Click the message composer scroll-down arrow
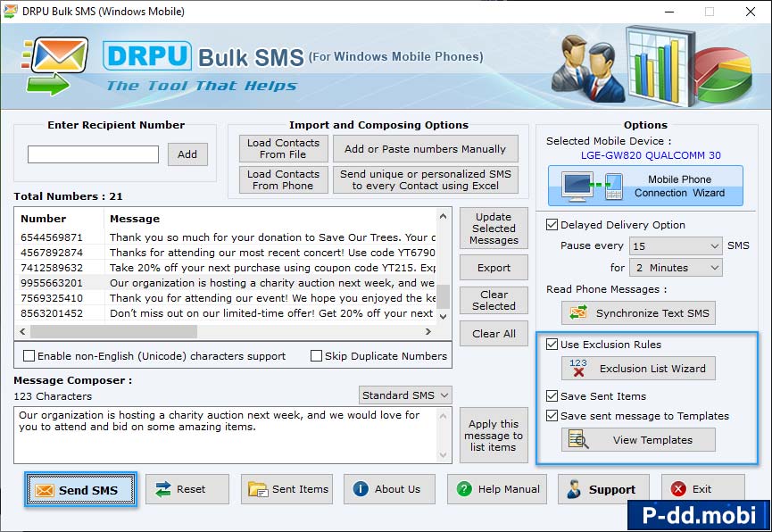This screenshot has height=532, width=772. coord(443,454)
